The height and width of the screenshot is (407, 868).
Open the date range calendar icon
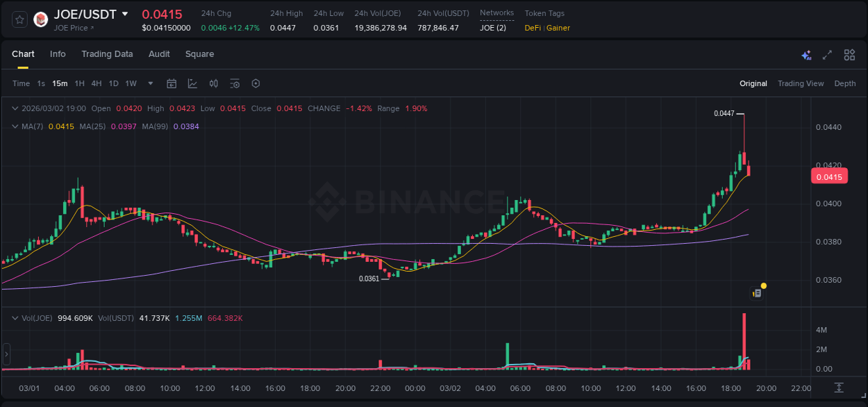[x=172, y=83]
